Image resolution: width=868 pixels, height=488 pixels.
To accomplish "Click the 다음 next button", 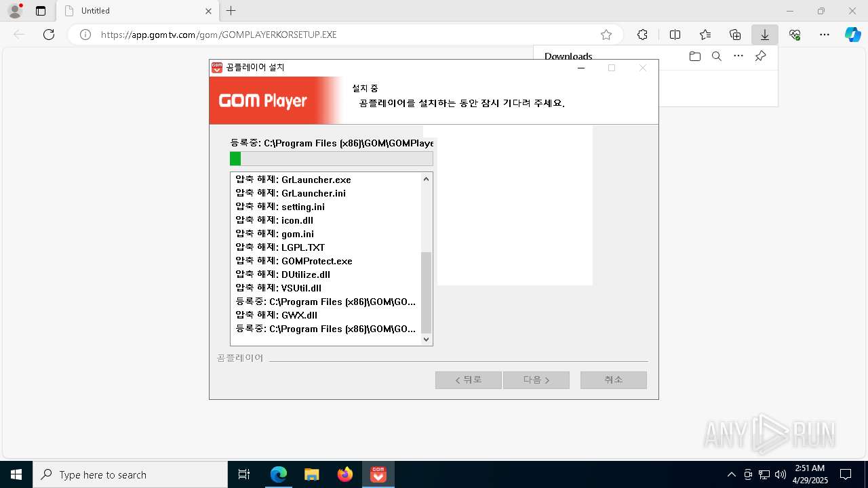I will pos(536,380).
